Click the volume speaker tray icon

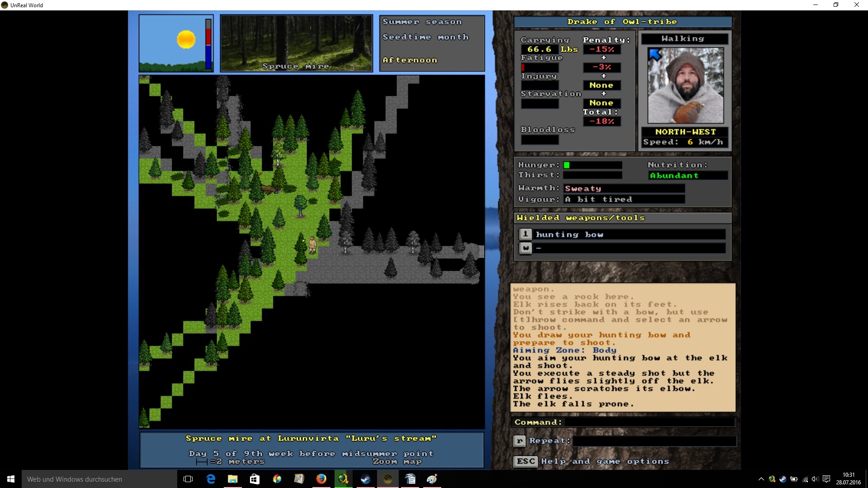(x=815, y=479)
